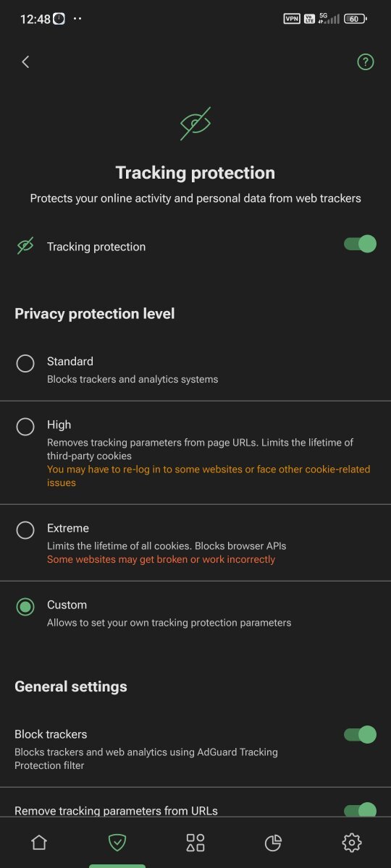Open the help question mark icon

point(366,62)
